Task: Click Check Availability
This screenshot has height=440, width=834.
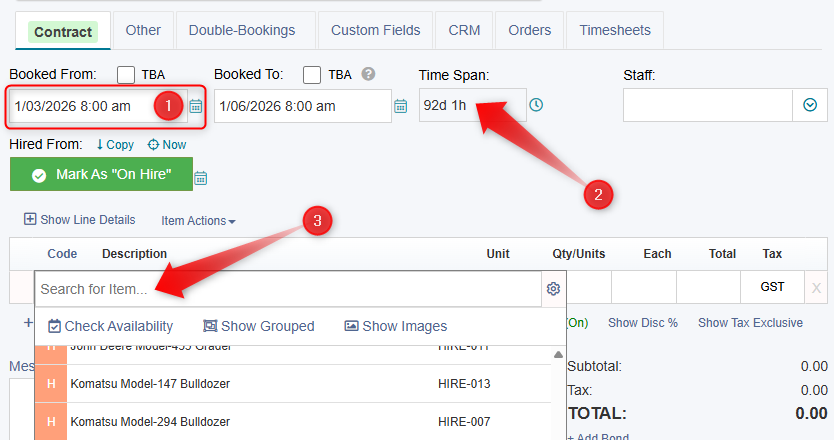Action: [110, 326]
